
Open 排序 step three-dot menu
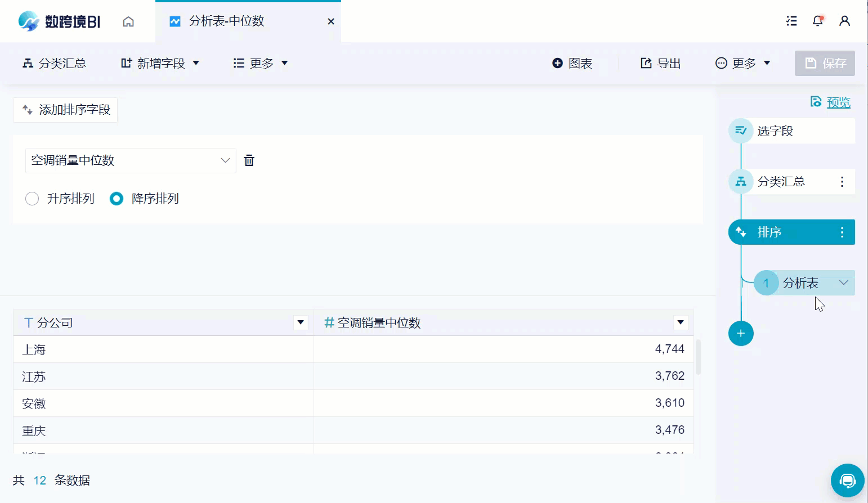click(x=842, y=232)
